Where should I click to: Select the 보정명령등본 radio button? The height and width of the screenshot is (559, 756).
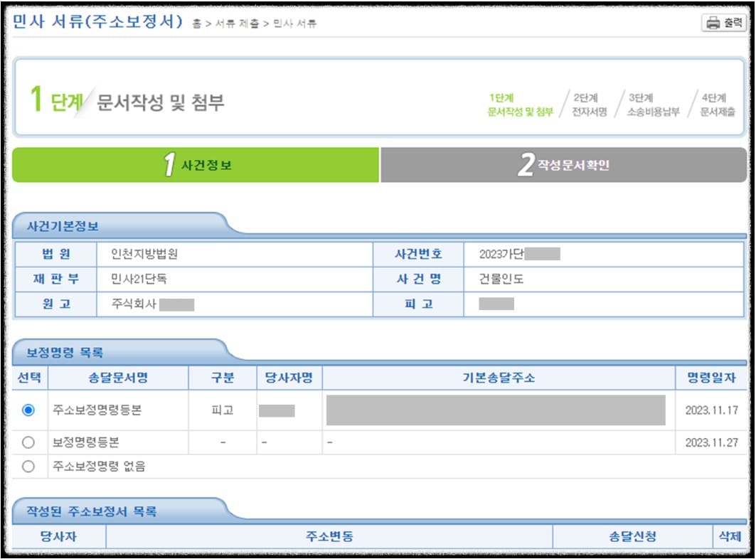[28, 442]
